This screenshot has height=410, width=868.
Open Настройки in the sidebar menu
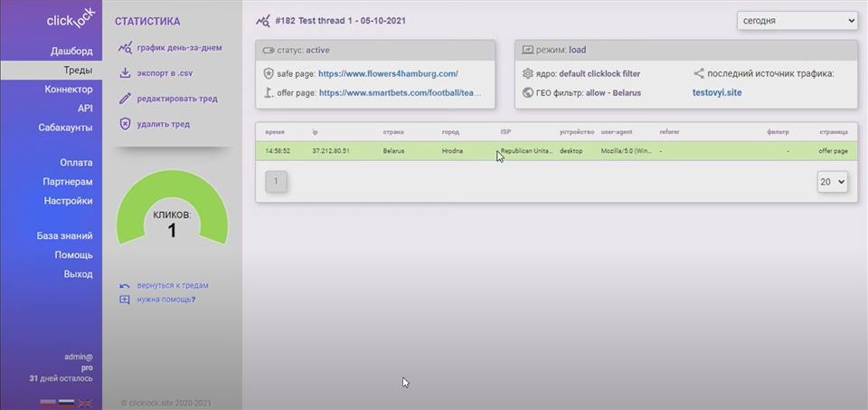pos(68,201)
